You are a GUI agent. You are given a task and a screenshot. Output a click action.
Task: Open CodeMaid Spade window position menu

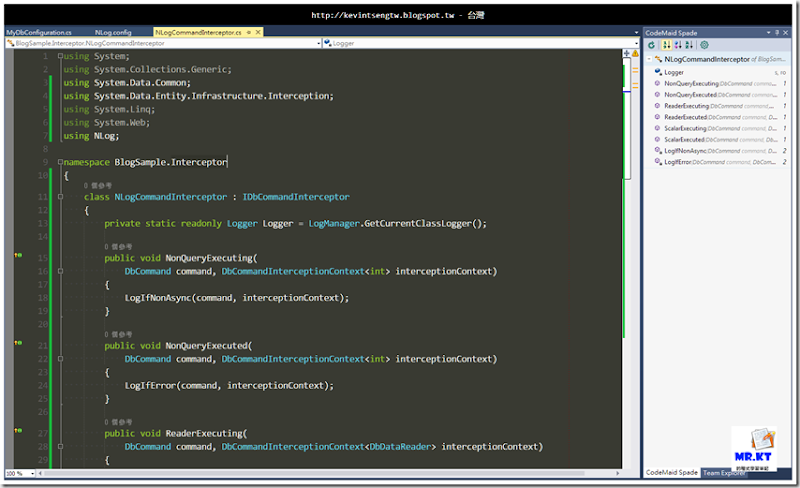[768, 33]
